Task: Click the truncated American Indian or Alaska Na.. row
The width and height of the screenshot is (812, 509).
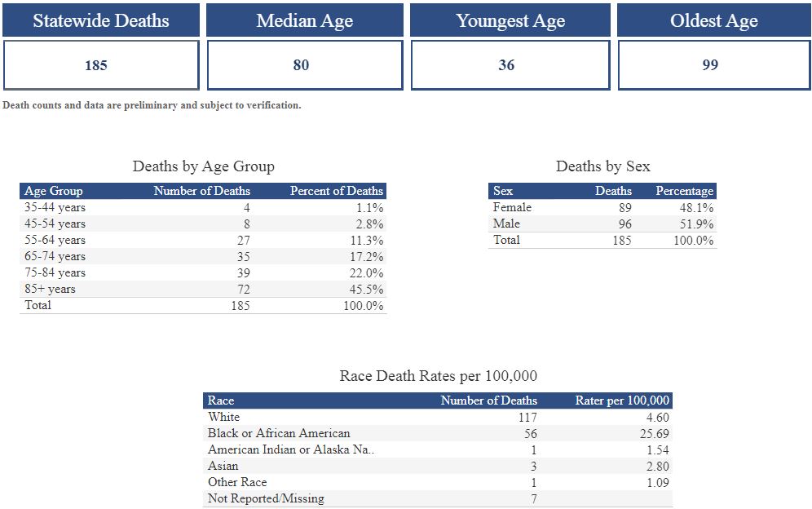Action: coord(291,449)
